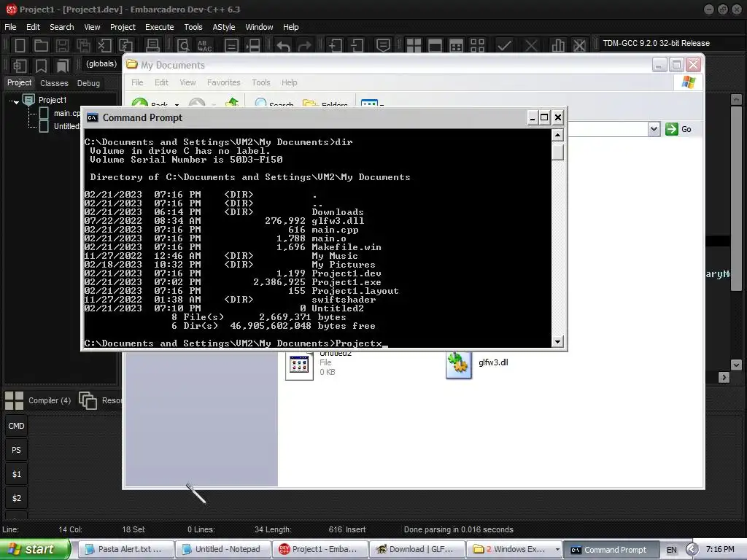747x560 pixels.
Task: Click the Replace AB-AC icon in Dev-C++
Action: point(204,46)
